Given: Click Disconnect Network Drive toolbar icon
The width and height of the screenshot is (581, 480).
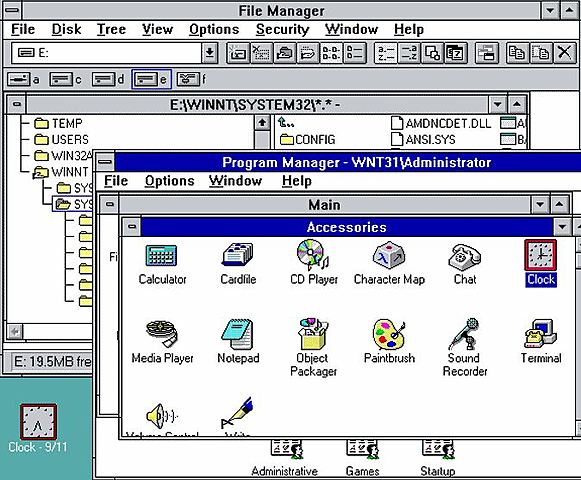Looking at the screenshot, I should (261, 53).
